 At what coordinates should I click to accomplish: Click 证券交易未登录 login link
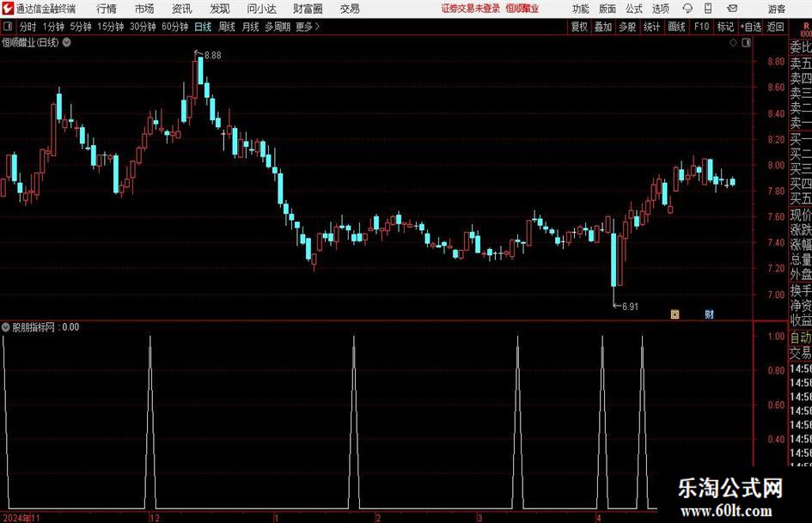(471, 9)
